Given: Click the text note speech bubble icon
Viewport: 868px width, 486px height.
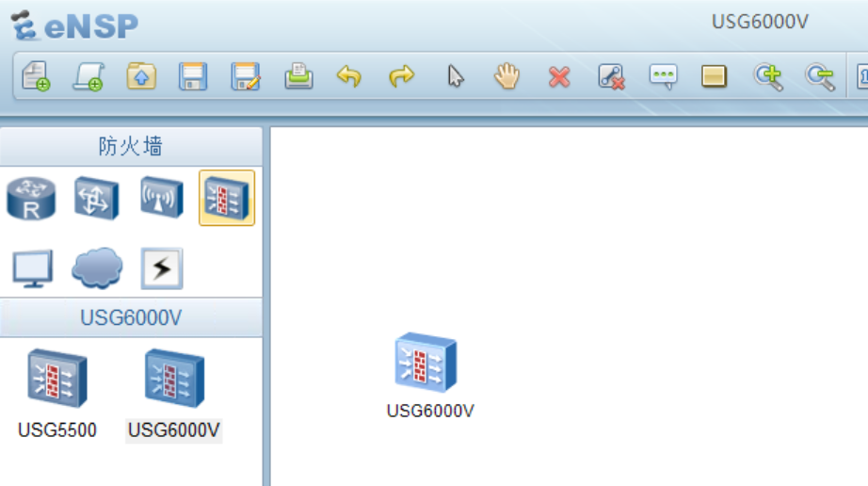Looking at the screenshot, I should tap(663, 77).
